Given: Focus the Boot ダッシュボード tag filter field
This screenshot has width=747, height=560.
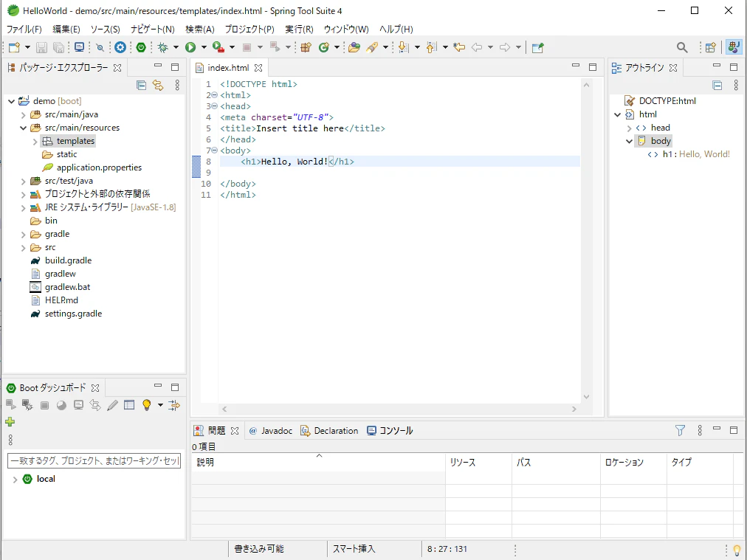Looking at the screenshot, I should 94,460.
